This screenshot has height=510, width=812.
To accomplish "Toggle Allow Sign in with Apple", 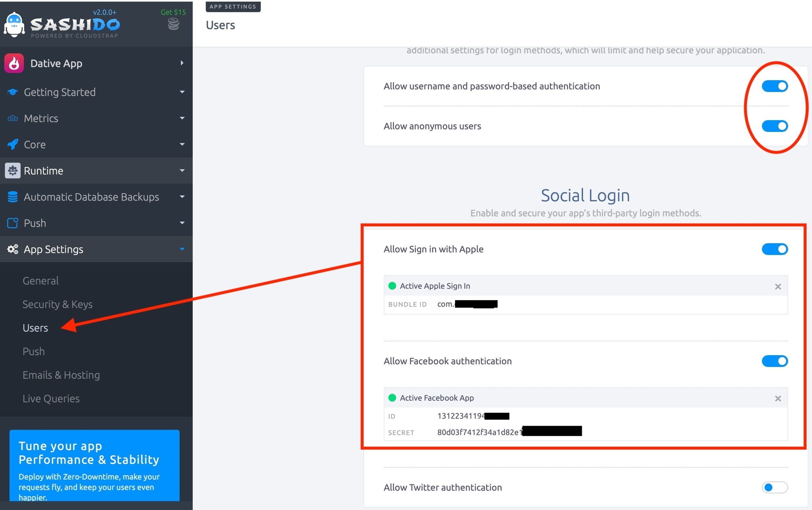I will (x=774, y=249).
